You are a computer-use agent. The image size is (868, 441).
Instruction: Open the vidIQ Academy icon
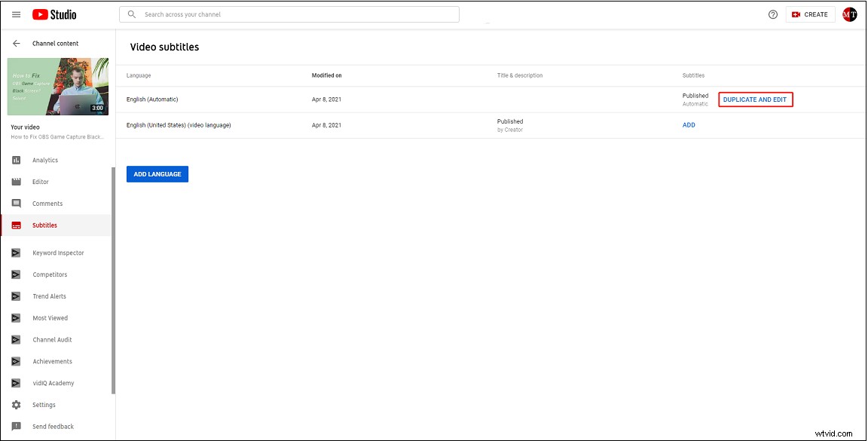point(16,383)
